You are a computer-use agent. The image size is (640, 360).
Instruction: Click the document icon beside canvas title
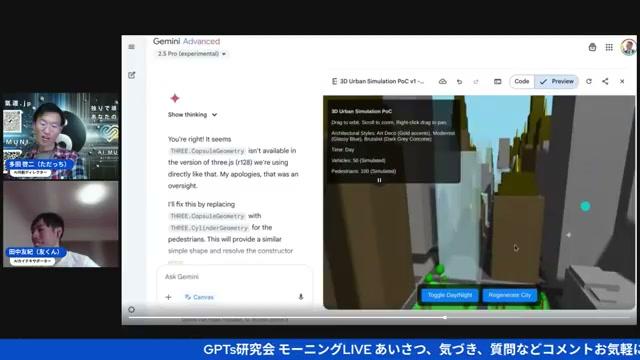334,82
